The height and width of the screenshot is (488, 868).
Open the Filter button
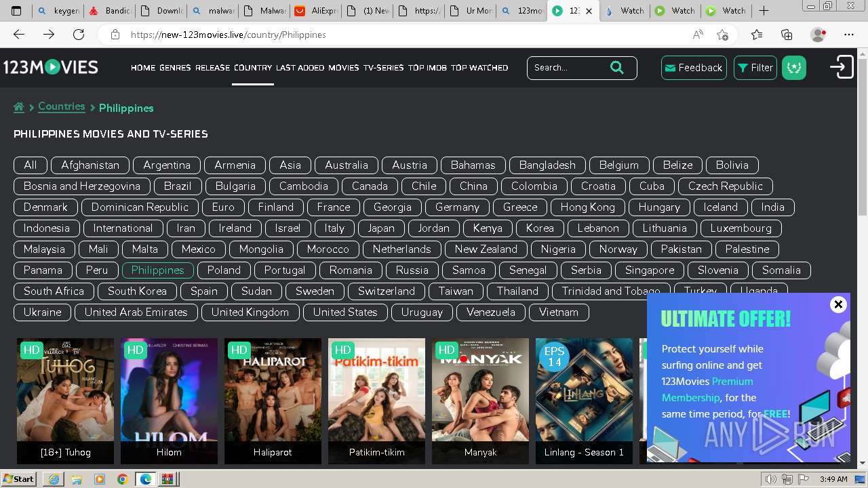pyautogui.click(x=755, y=67)
